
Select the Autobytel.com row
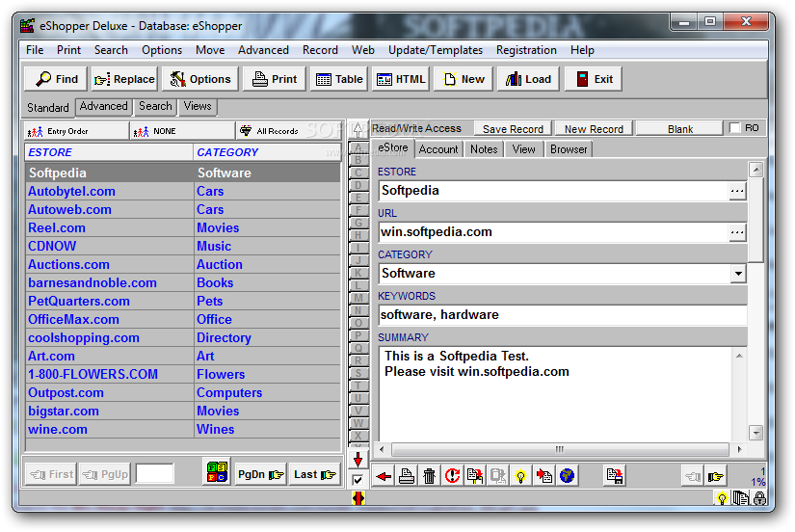[183, 191]
